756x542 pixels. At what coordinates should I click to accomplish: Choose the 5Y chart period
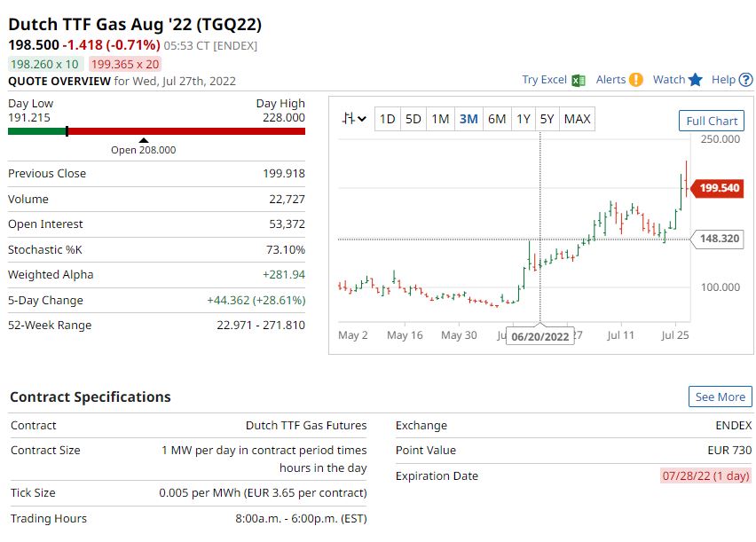coord(547,119)
